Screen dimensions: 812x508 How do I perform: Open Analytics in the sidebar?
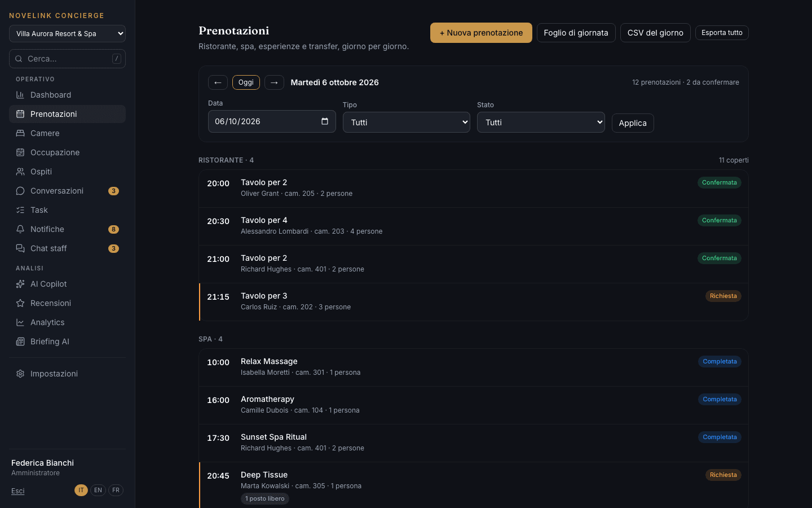(x=67, y=322)
